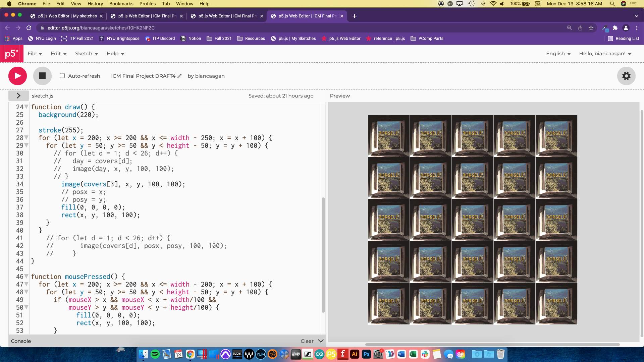This screenshot has width=644, height=362.
Task: Open the Sketch menu
Action: (x=86, y=54)
